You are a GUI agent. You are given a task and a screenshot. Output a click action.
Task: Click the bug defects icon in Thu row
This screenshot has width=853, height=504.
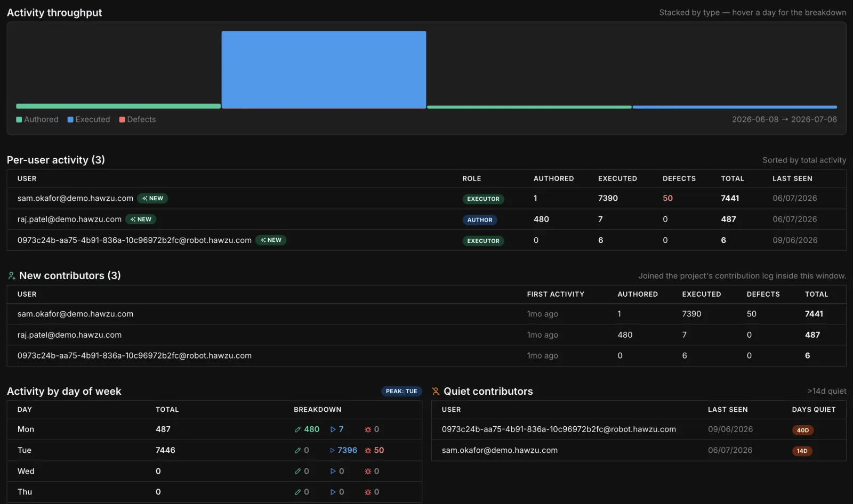point(368,492)
